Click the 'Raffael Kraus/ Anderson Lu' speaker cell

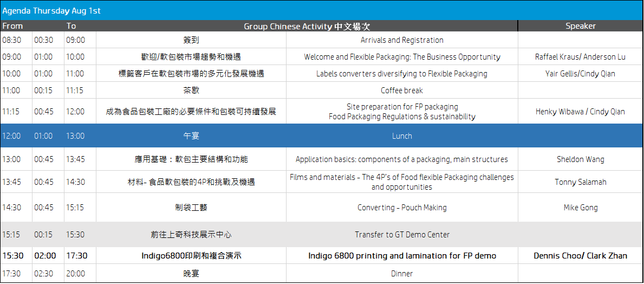[581, 57]
